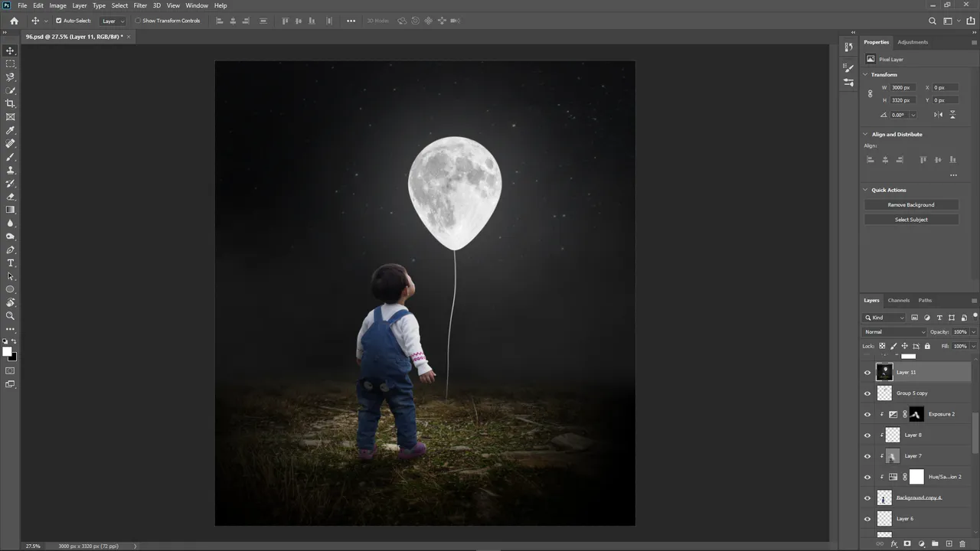Select the Blur tool
980x551 pixels.
pos(10,223)
